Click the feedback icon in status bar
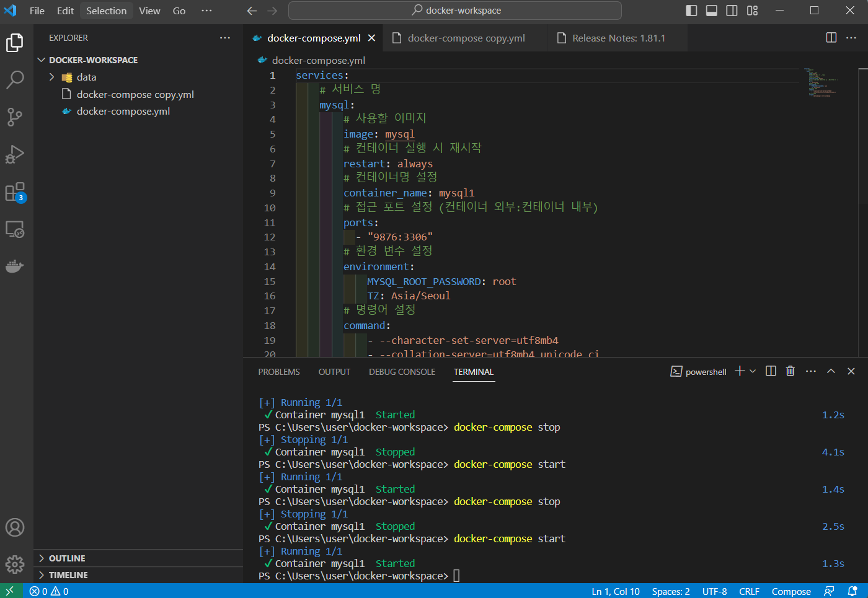The width and height of the screenshot is (868, 598). click(829, 591)
